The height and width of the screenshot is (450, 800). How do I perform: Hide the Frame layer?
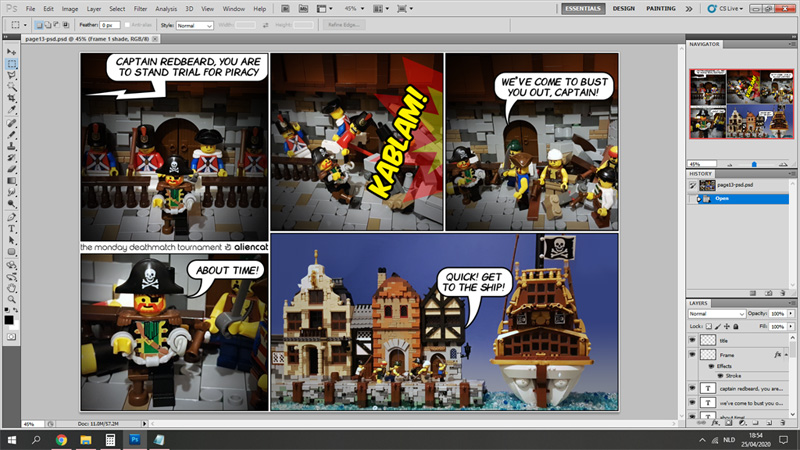[x=692, y=355]
